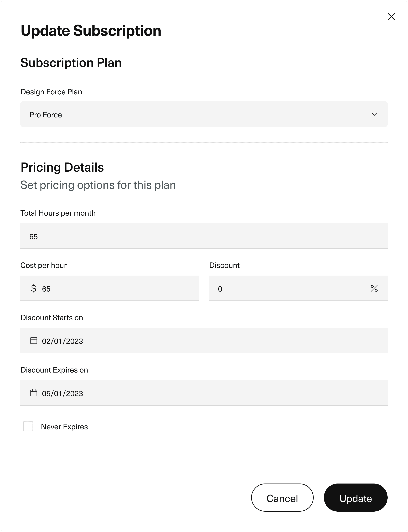Click calendar icon for Discount Expires on
The width and height of the screenshot is (408, 532).
click(34, 393)
